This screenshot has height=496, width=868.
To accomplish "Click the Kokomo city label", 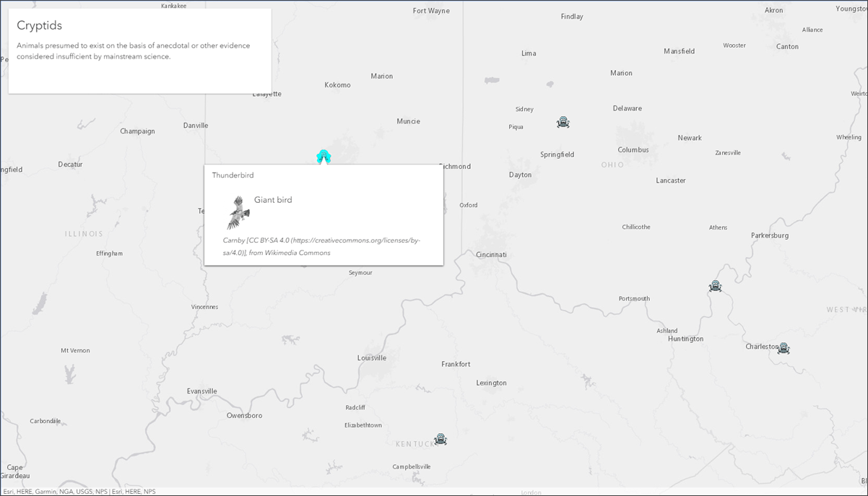I will (337, 84).
